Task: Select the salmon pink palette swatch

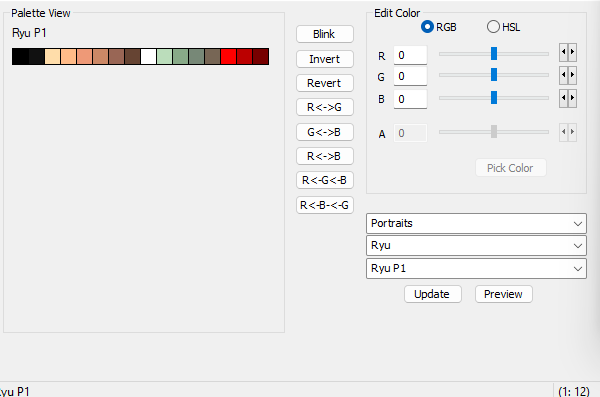Action: [84, 57]
